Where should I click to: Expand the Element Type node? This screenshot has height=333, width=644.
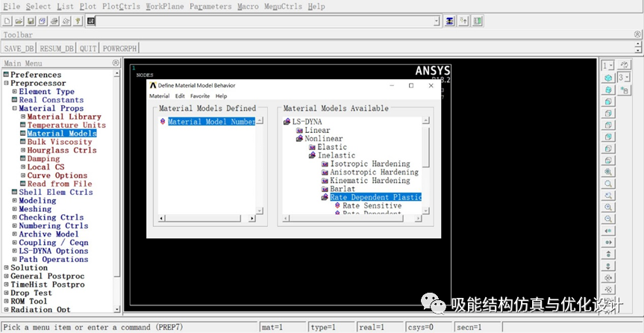tap(14, 91)
